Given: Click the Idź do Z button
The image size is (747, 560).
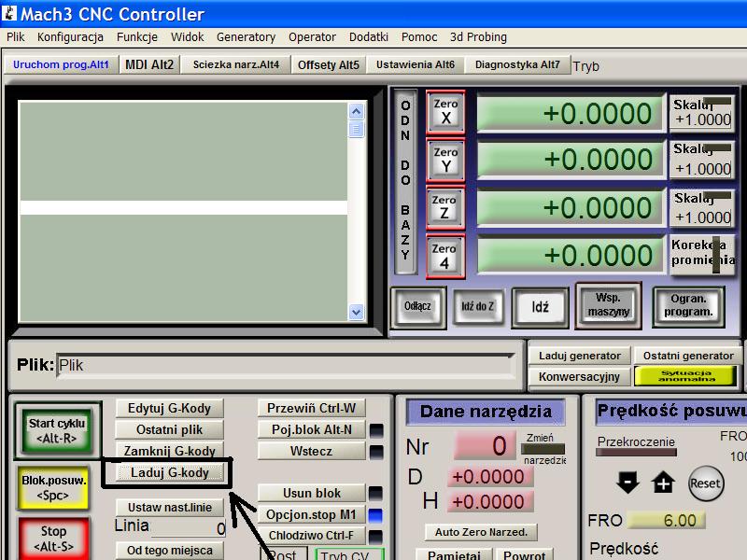Looking at the screenshot, I should (478, 307).
